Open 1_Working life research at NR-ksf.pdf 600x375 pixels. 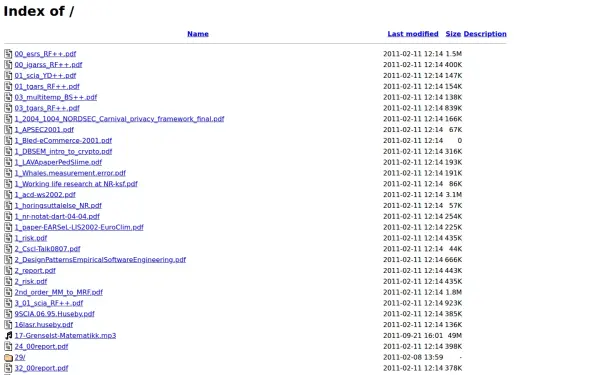(x=76, y=184)
